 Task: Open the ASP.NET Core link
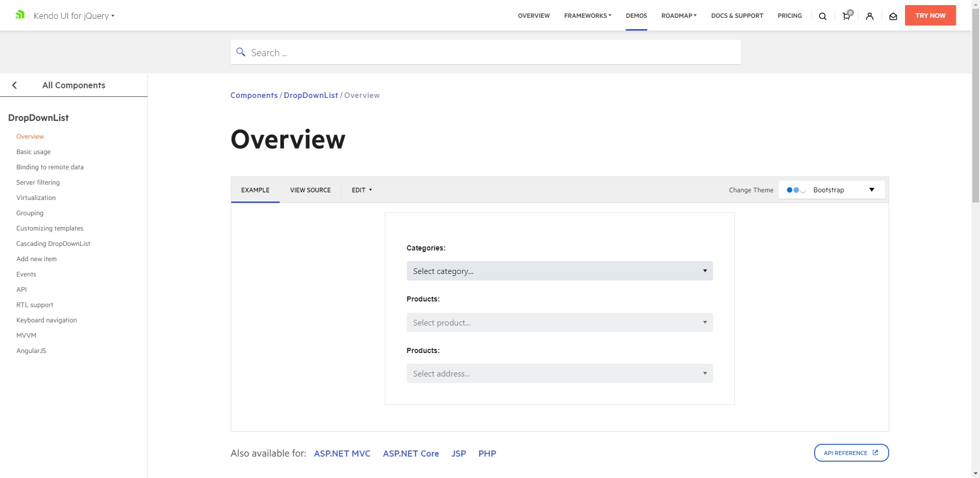pos(411,454)
